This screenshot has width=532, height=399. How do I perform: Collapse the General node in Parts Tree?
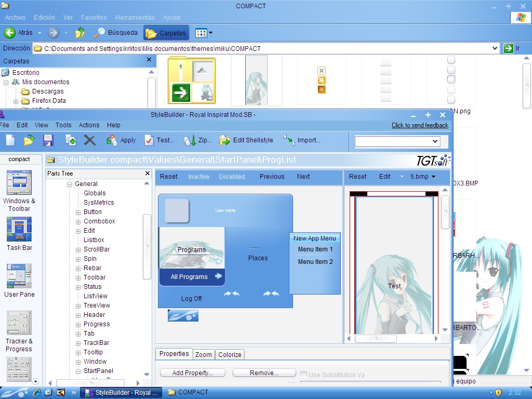tap(69, 184)
